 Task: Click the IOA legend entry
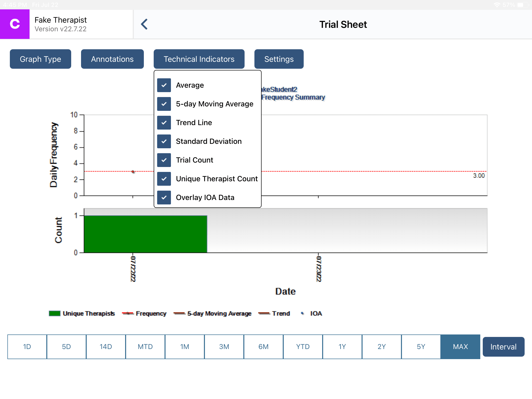coord(311,314)
